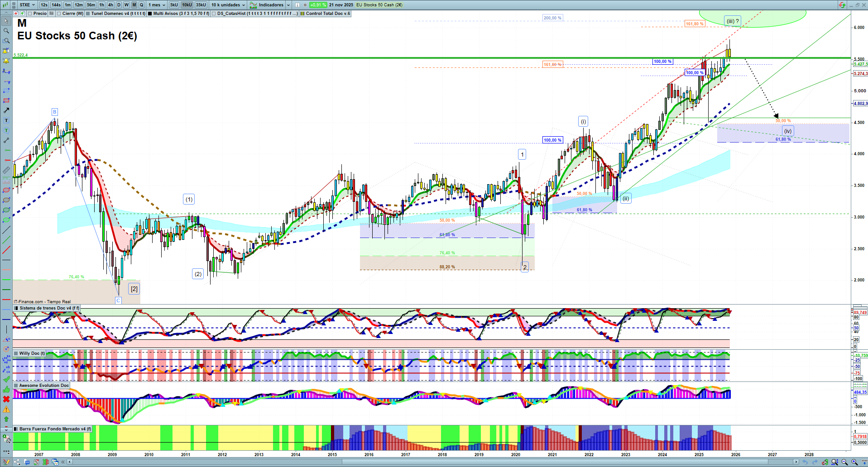Click the 5kU units button
868x467 pixels.
click(174, 5)
